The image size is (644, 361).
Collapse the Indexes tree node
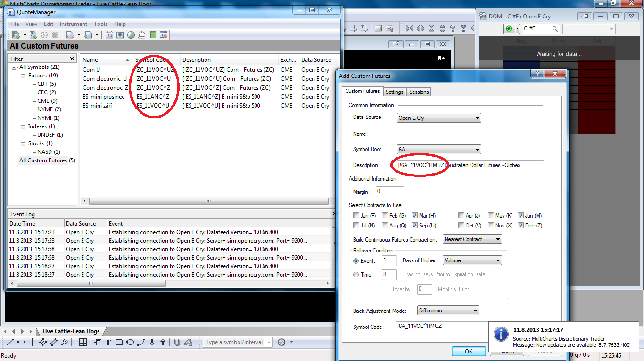coord(23,126)
